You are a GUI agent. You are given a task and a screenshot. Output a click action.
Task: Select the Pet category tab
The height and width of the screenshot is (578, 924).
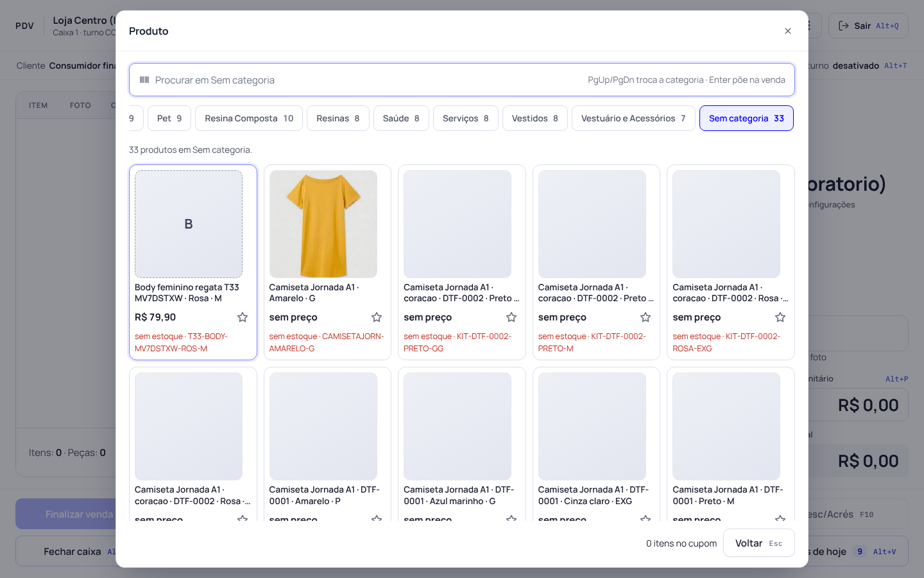tap(169, 118)
